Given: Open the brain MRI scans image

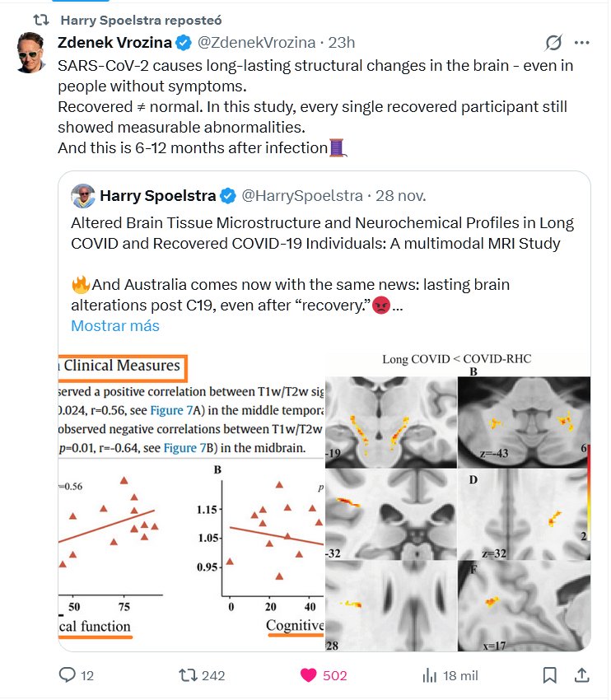Looking at the screenshot, I should (x=458, y=502).
